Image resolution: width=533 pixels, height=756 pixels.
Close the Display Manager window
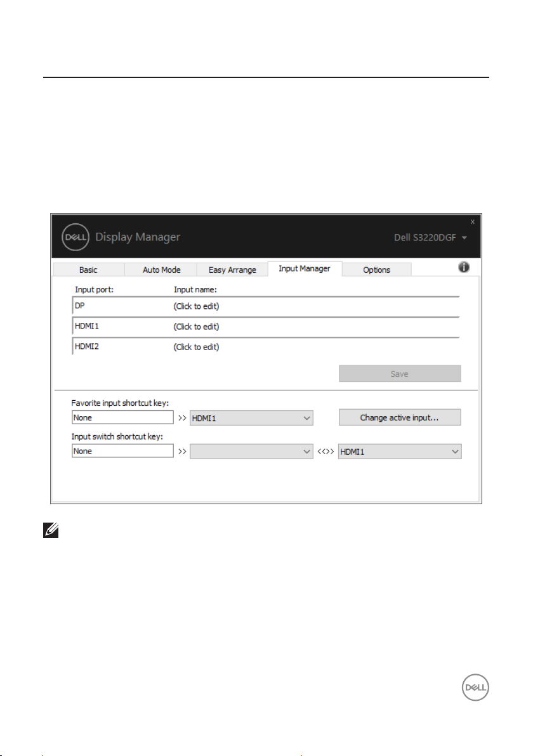click(x=472, y=222)
